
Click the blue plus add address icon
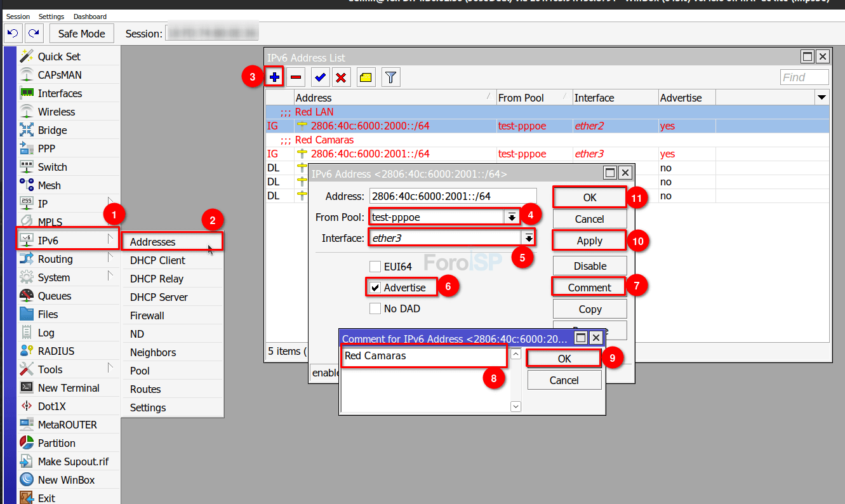coord(275,77)
